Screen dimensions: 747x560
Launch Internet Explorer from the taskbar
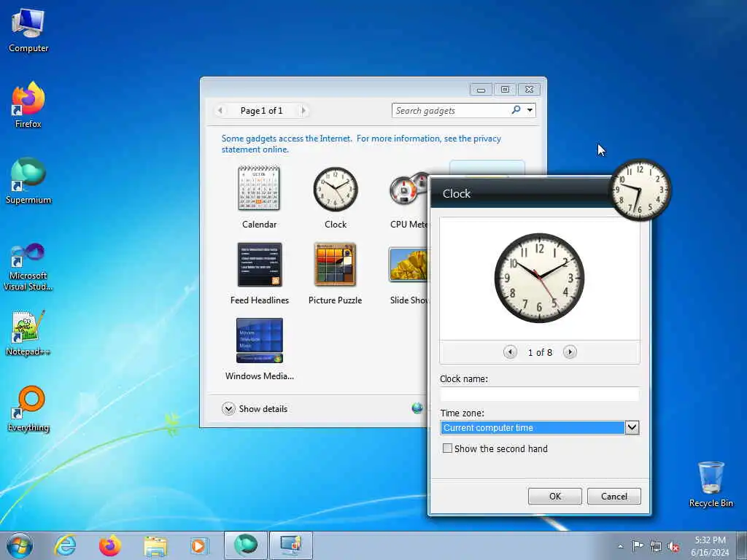click(65, 545)
